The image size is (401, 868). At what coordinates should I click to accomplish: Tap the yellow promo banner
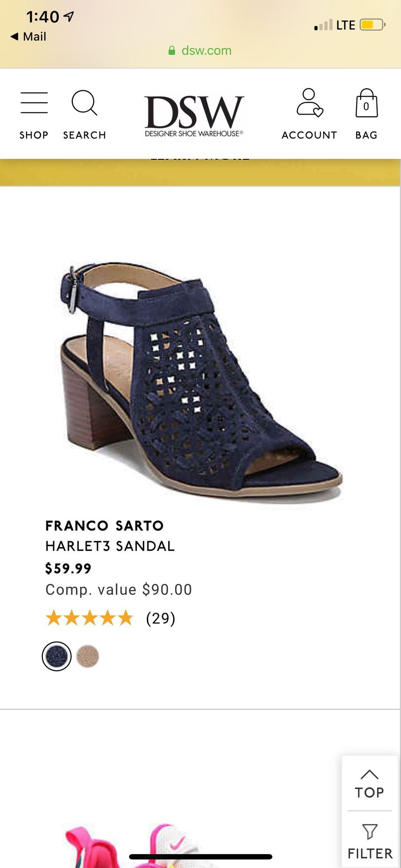(200, 173)
